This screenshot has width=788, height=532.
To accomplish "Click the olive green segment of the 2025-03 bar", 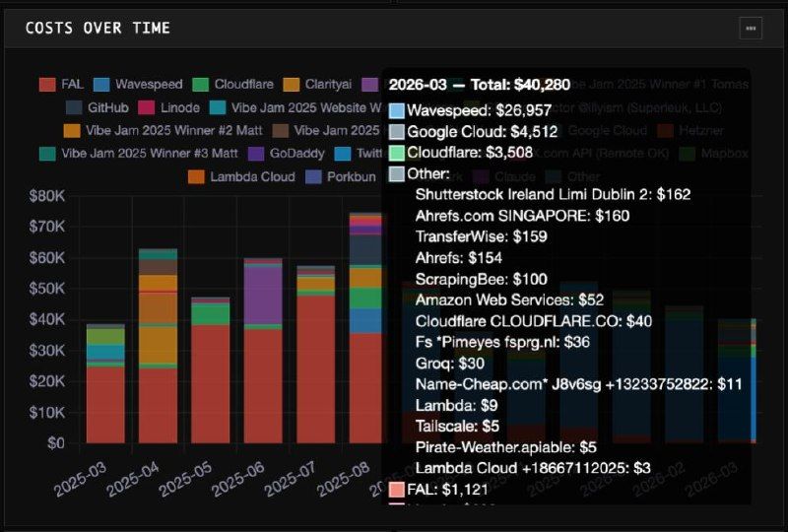I will [x=105, y=336].
